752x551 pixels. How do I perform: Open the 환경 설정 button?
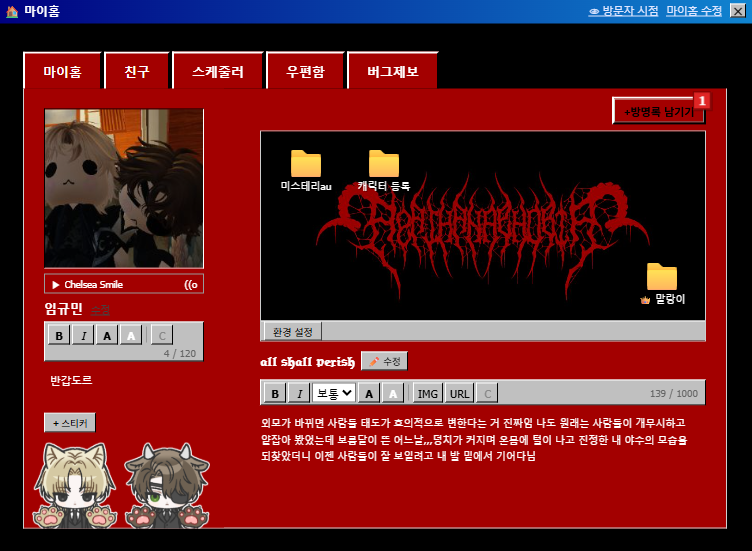click(293, 331)
